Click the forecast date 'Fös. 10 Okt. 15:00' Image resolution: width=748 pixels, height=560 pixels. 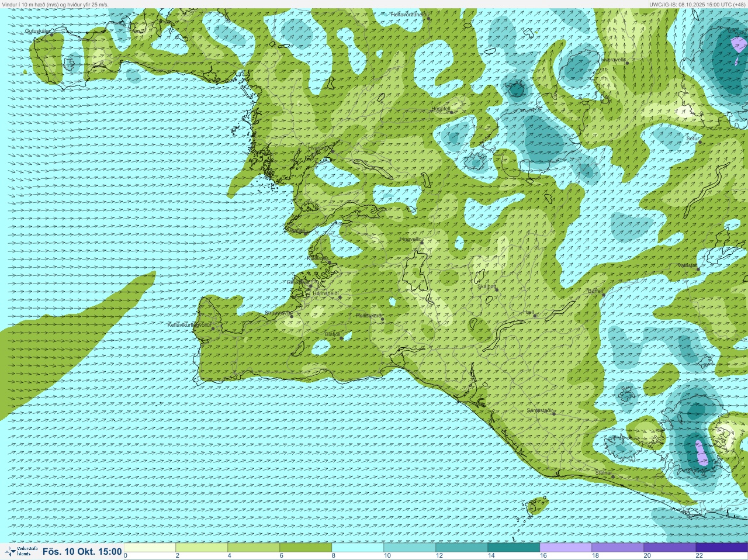point(82,551)
